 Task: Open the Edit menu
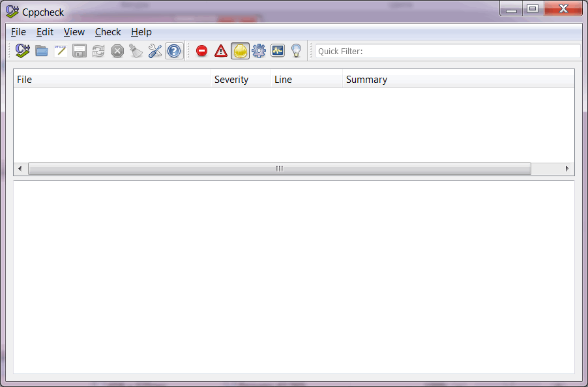pyautogui.click(x=45, y=32)
